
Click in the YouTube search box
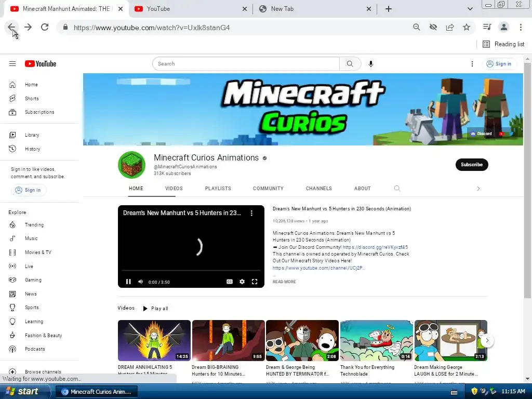click(x=246, y=64)
